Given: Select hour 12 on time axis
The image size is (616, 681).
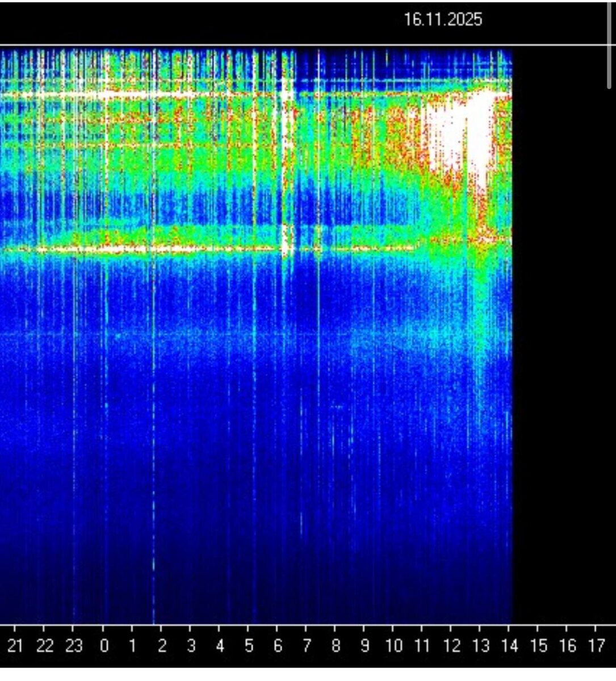Looking at the screenshot, I should click(452, 646).
